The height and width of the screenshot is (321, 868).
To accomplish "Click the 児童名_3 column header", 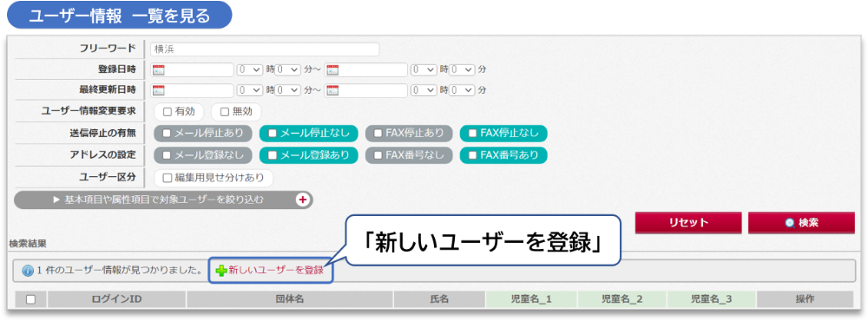I will pyautogui.click(x=712, y=299).
